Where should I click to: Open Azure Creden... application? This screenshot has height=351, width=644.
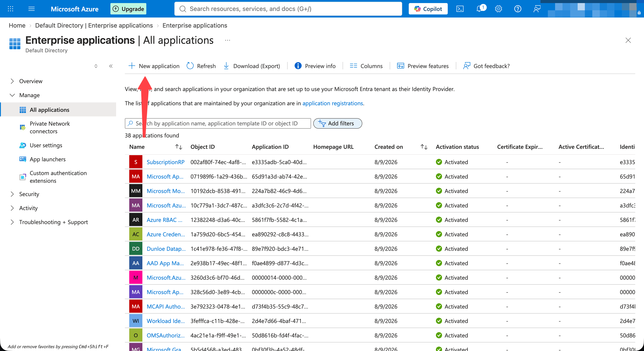(x=166, y=234)
